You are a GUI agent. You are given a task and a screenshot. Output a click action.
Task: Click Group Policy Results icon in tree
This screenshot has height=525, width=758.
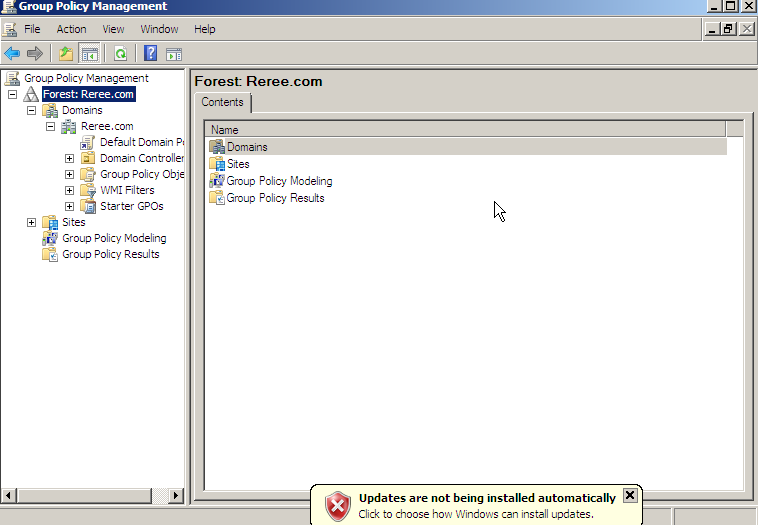tap(50, 254)
